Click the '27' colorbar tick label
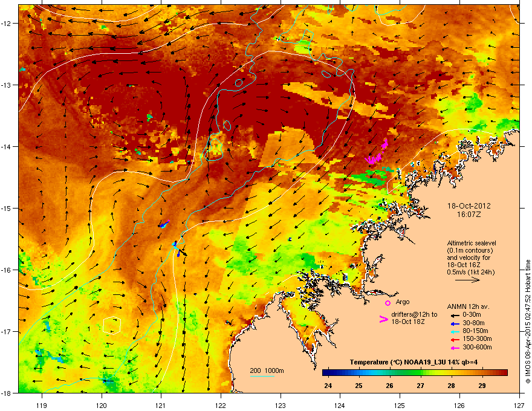Image resolution: width=532 pixels, height=411 pixels. coord(420,386)
